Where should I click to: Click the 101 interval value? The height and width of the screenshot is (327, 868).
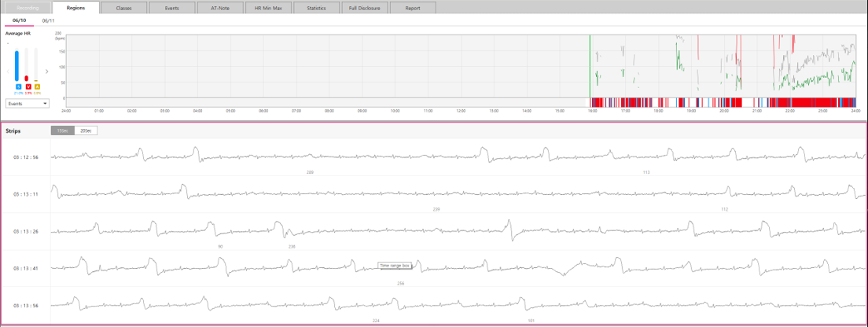(531, 321)
